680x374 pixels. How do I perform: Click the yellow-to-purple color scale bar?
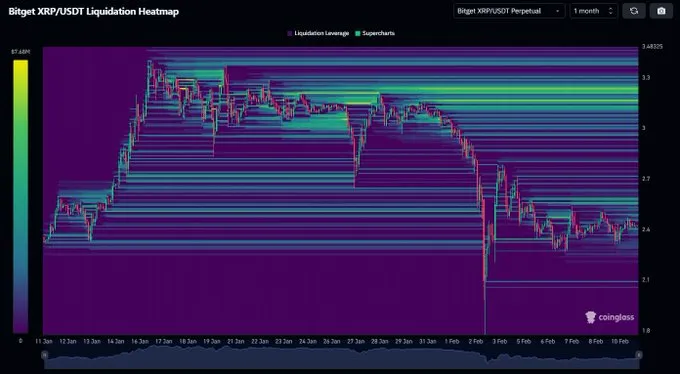pos(20,197)
